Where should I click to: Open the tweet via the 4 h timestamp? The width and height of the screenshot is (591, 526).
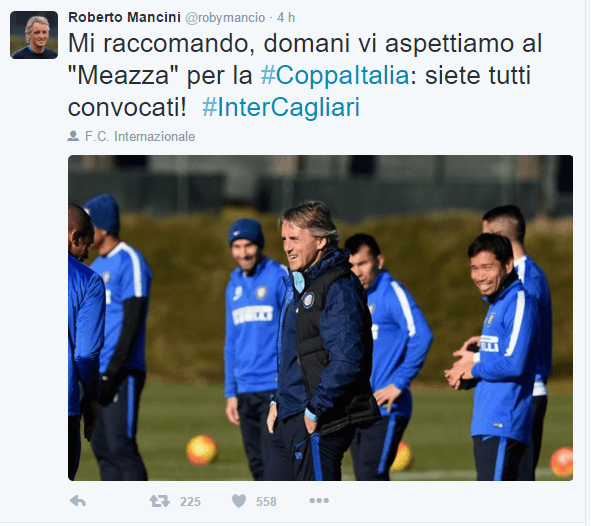tap(286, 18)
